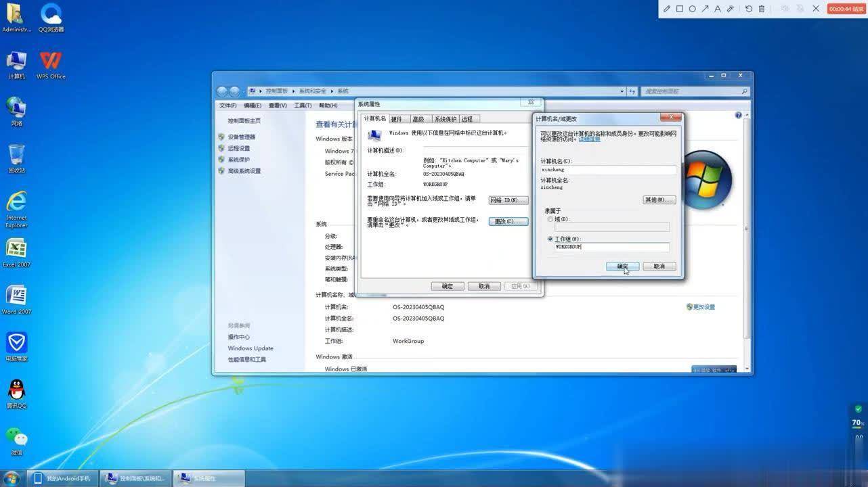
Task: Switch to the 系统保护 tab
Action: pyautogui.click(x=446, y=119)
